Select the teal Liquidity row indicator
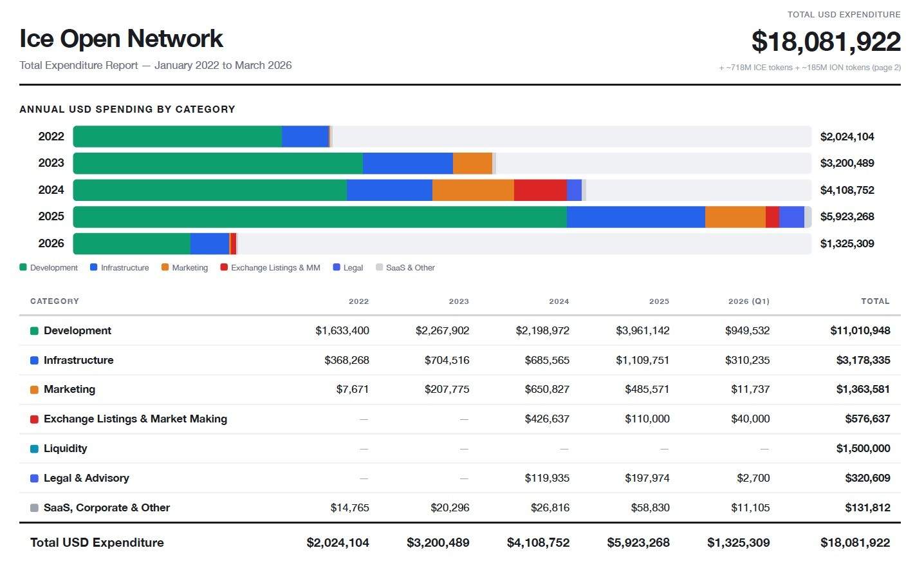This screenshot has width=924, height=568. point(33,448)
